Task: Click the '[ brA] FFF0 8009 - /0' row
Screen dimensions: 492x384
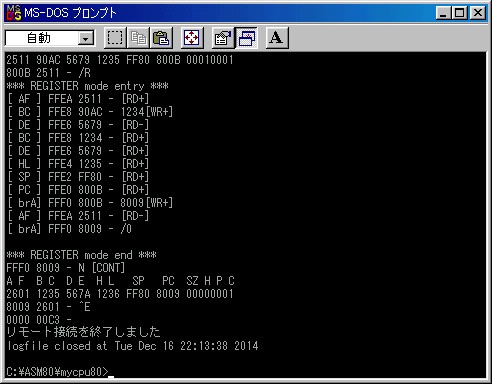Action: point(69,229)
